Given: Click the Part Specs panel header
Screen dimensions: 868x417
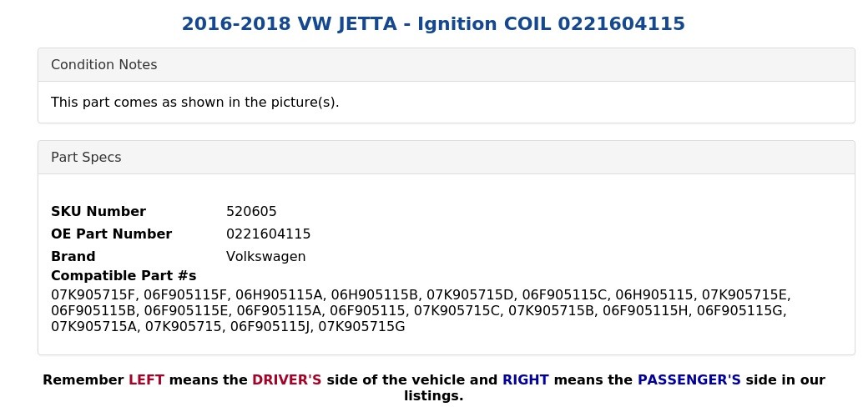Looking at the screenshot, I should (x=86, y=158).
